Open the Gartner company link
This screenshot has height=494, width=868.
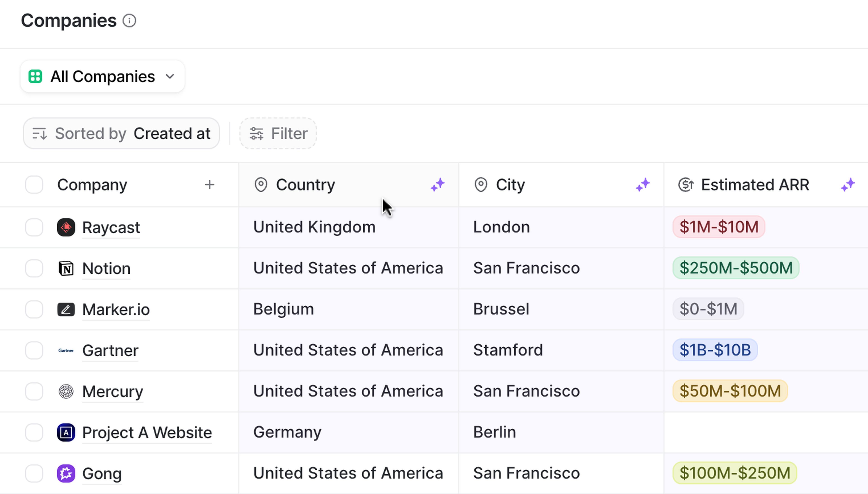pyautogui.click(x=110, y=350)
